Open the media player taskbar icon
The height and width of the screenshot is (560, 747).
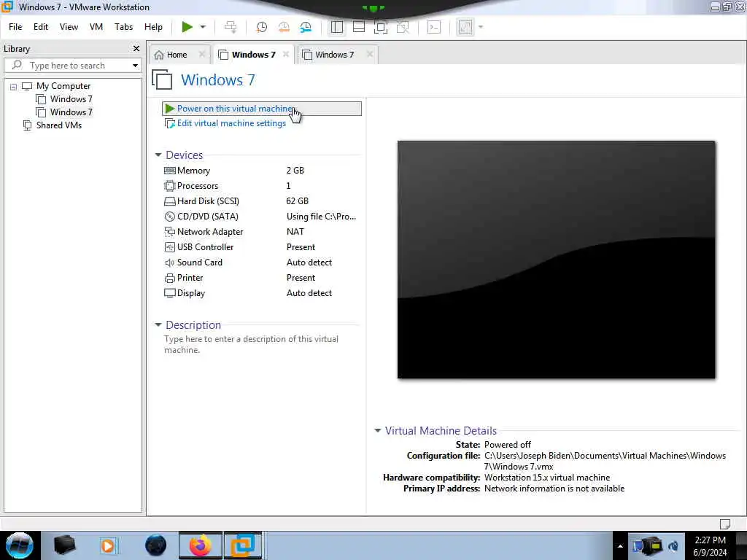coord(108,545)
